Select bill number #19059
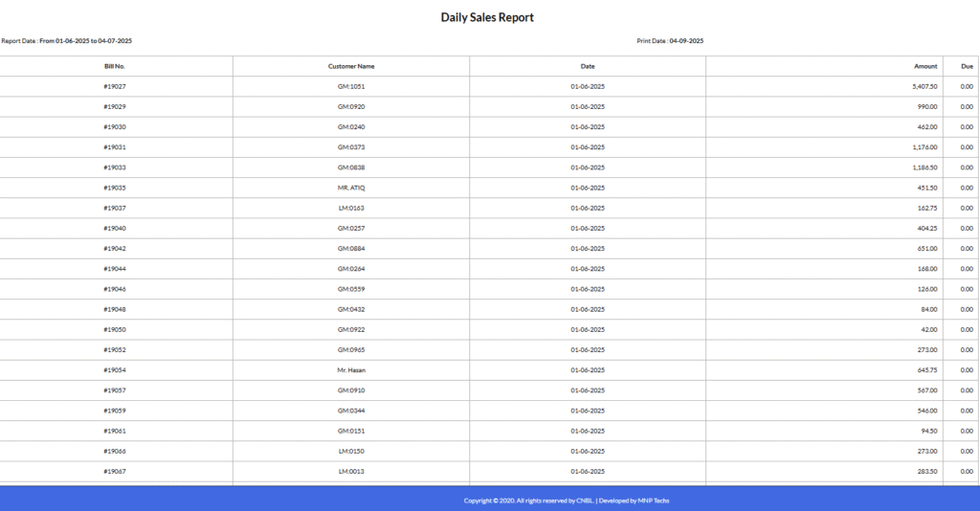Image resolution: width=980 pixels, height=511 pixels. point(115,411)
